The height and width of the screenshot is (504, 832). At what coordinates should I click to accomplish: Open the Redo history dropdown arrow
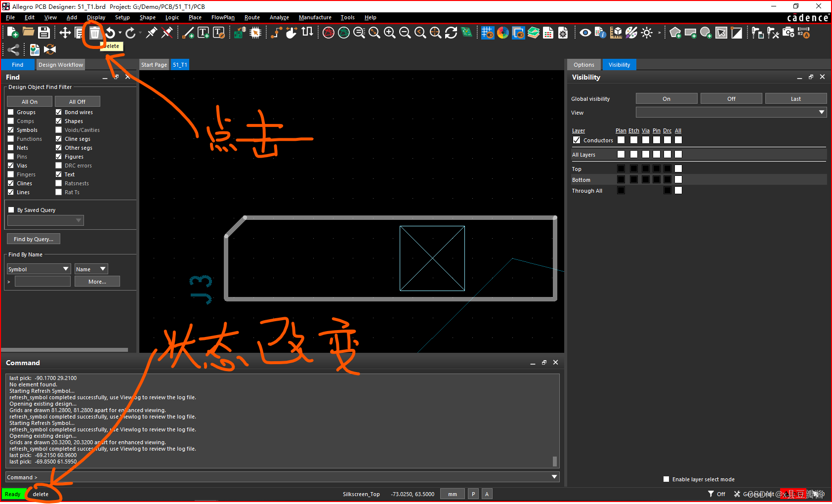[x=140, y=33]
